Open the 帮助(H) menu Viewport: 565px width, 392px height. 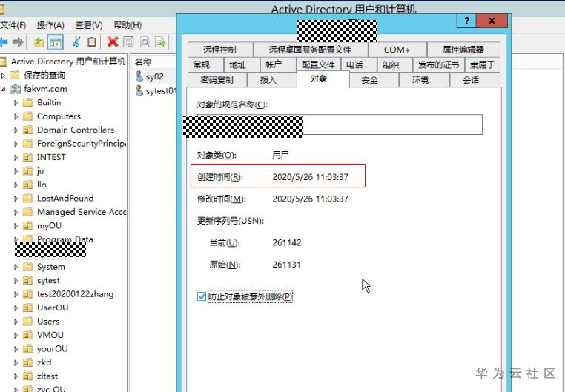click(128, 25)
